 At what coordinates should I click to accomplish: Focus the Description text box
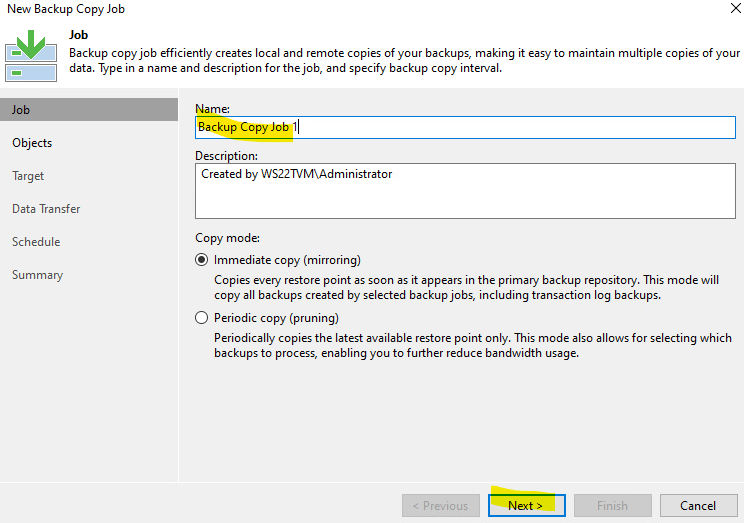click(x=465, y=190)
